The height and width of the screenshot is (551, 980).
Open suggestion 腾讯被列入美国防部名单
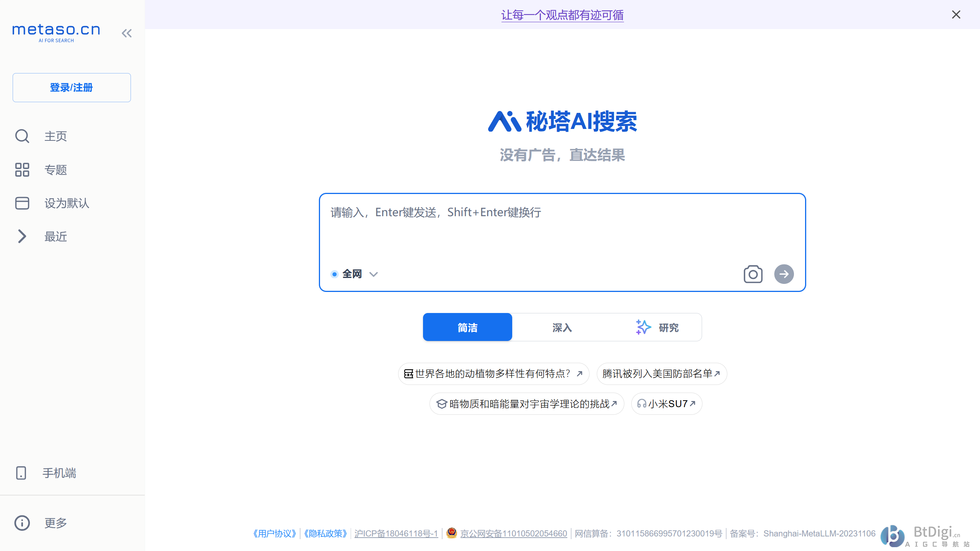click(x=661, y=373)
